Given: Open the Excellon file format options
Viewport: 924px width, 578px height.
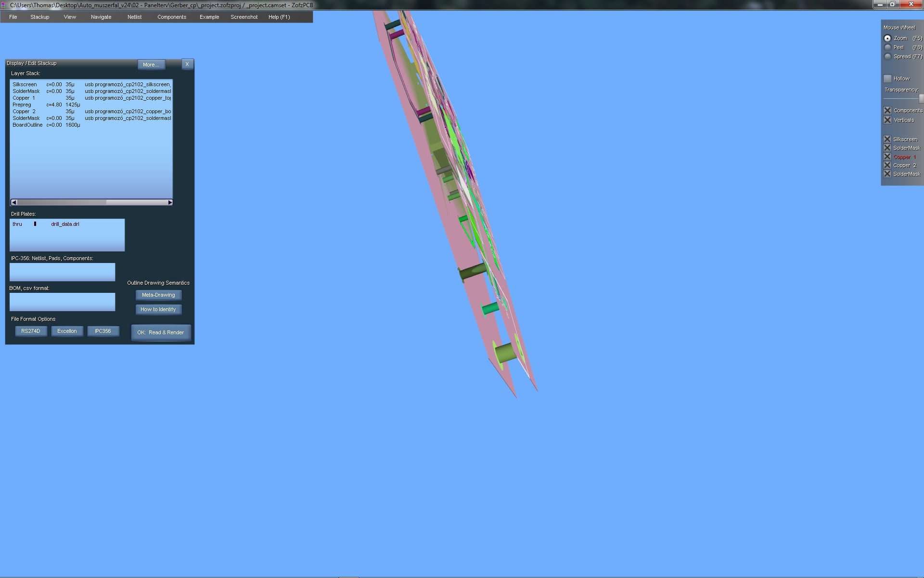Looking at the screenshot, I should point(67,331).
